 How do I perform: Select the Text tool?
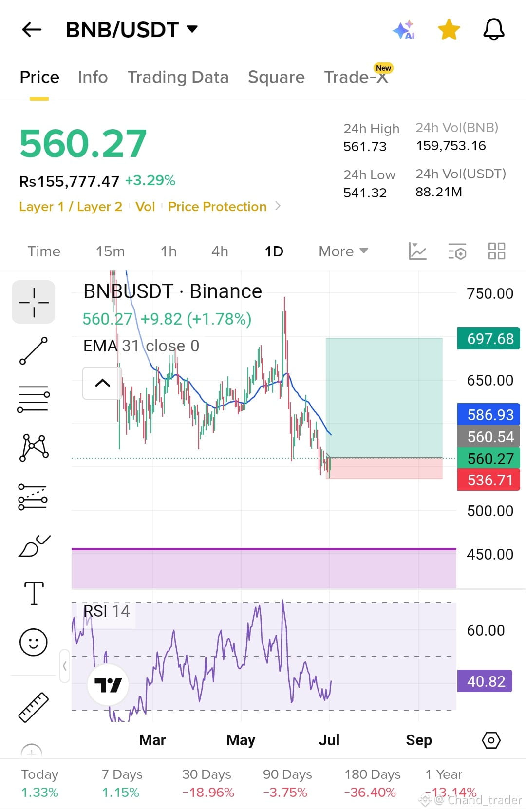(x=34, y=593)
